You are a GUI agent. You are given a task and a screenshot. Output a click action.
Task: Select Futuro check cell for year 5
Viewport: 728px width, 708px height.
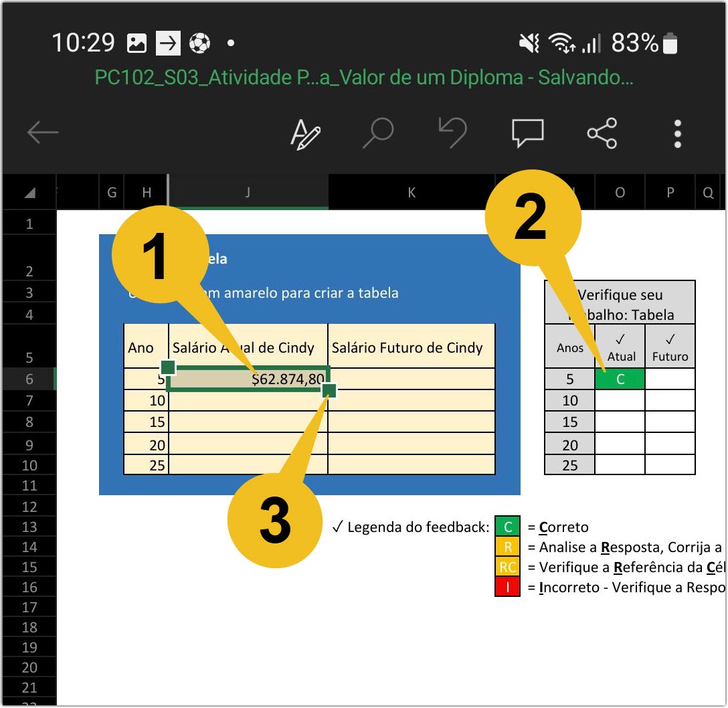[x=670, y=379]
